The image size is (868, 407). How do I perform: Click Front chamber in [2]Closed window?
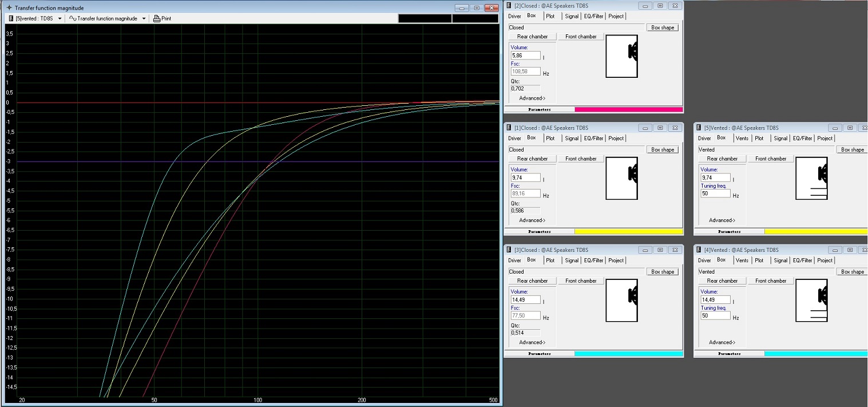tap(581, 37)
